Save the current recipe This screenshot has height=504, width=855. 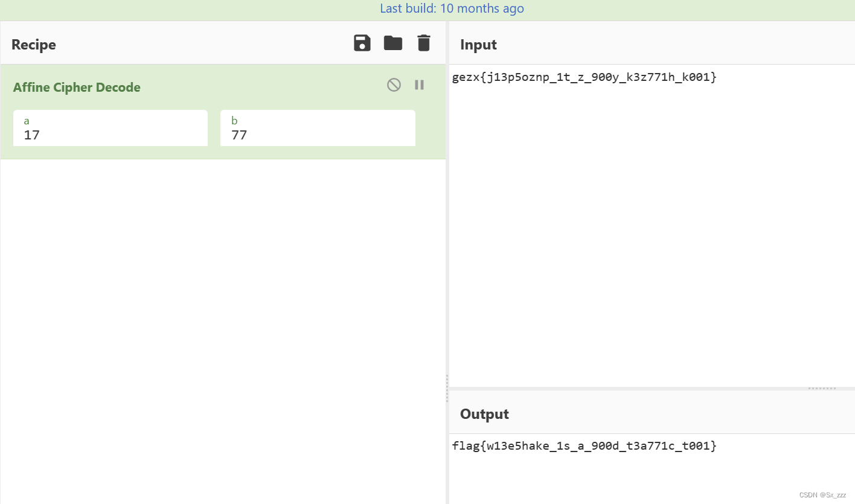tap(362, 43)
